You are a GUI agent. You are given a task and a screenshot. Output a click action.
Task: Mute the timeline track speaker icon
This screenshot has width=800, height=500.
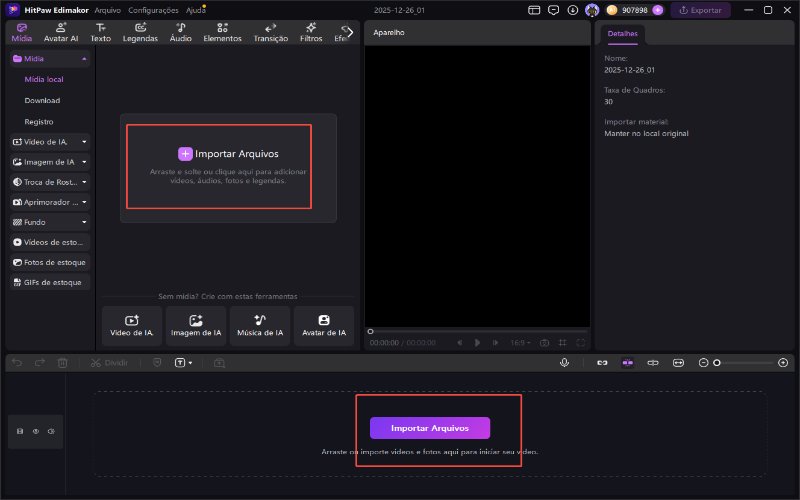[50, 431]
